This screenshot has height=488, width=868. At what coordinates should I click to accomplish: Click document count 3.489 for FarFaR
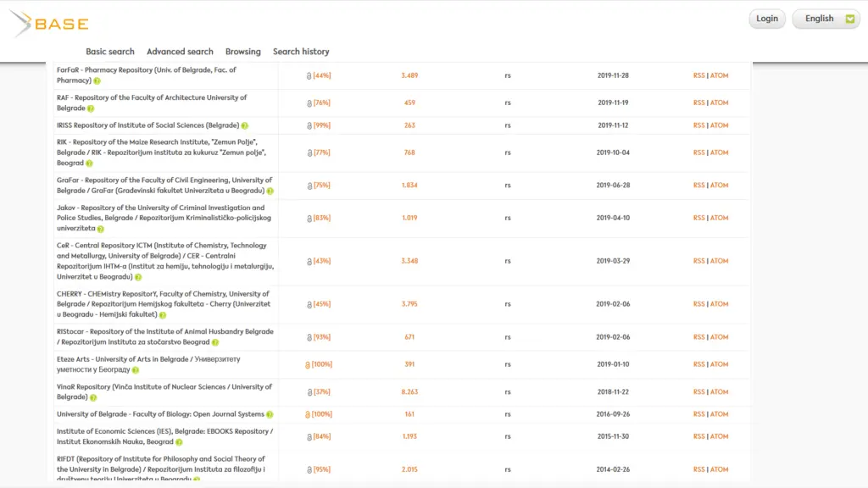409,75
